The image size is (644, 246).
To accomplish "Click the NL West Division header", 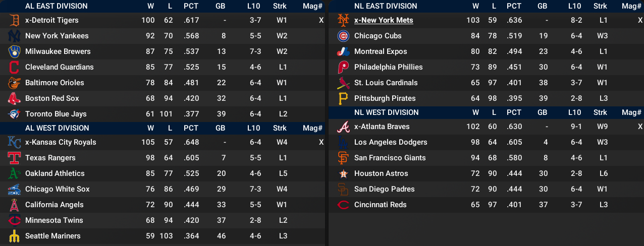I will 387,112.
